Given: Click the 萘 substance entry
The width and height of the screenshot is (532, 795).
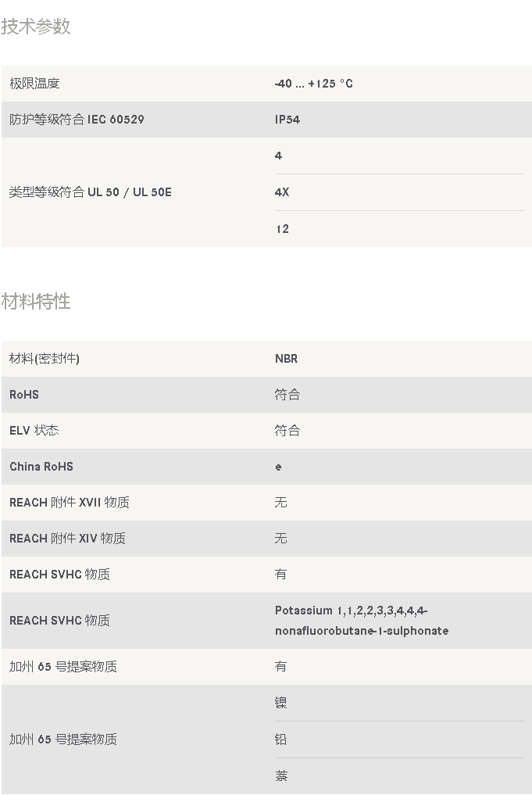Looking at the screenshot, I should pyautogui.click(x=281, y=775).
